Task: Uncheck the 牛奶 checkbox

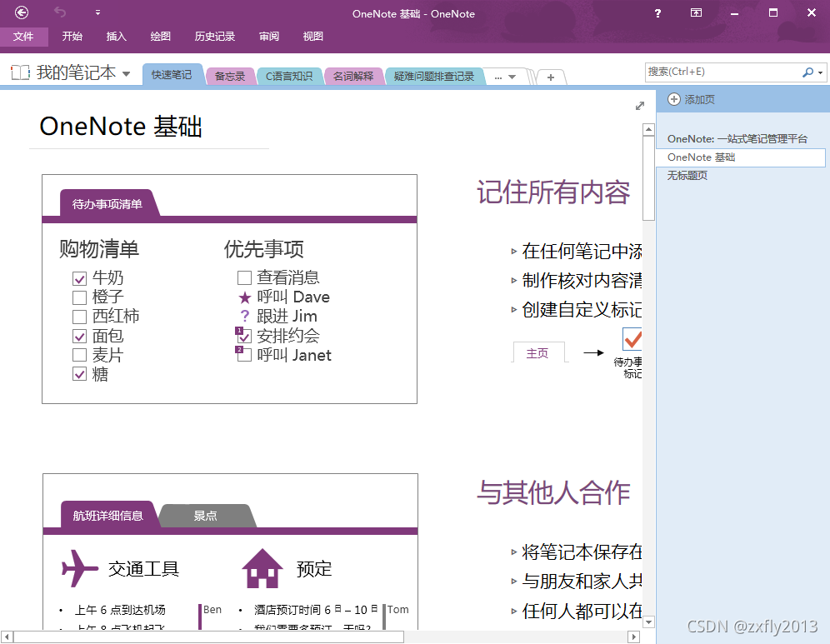Action: click(x=80, y=278)
